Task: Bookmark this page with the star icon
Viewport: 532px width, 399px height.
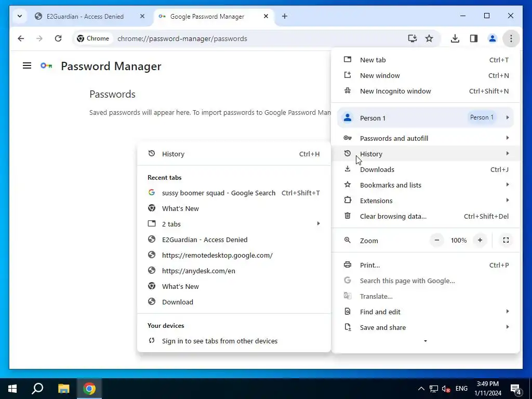Action: click(x=429, y=38)
